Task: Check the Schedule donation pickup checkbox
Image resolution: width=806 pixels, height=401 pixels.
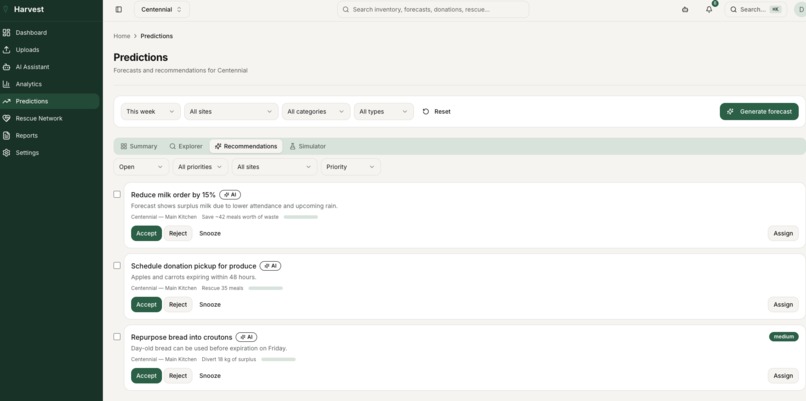Action: (x=117, y=265)
